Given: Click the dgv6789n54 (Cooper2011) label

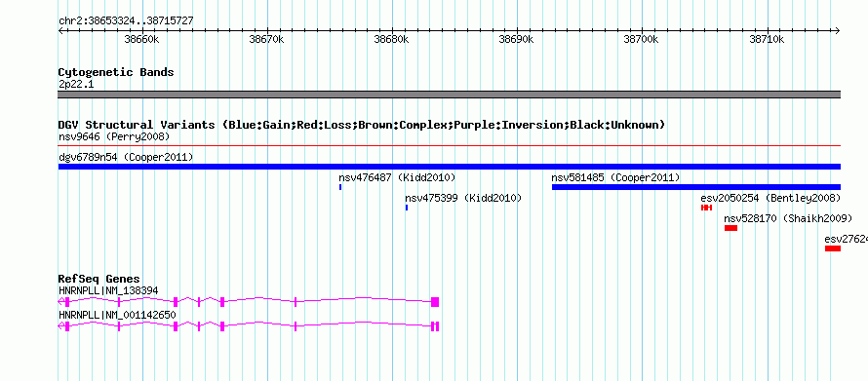Looking at the screenshot, I should point(126,158).
